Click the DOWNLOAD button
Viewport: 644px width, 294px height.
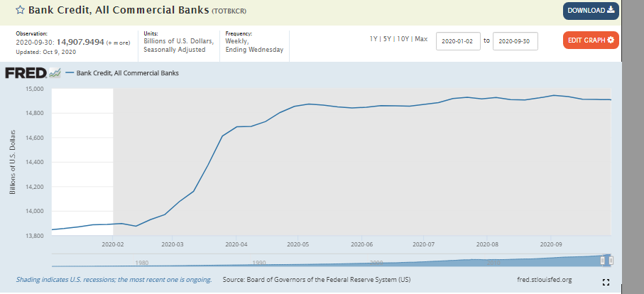coord(591,11)
